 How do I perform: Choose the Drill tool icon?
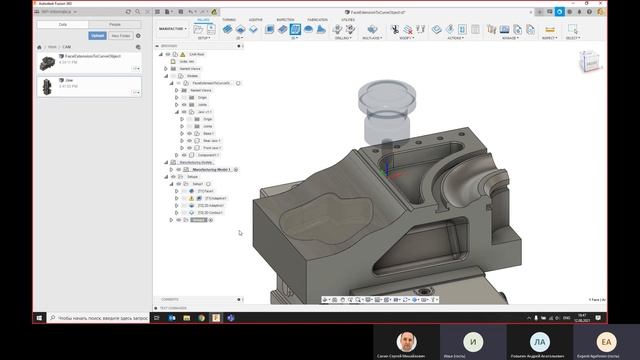pyautogui.click(x=337, y=29)
